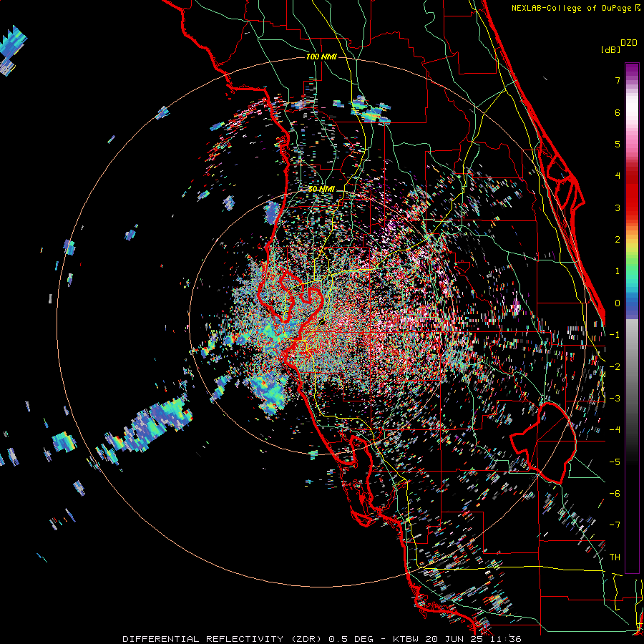Click the -5 value on the color scale
This screenshot has height=644, width=644.
pos(615,462)
